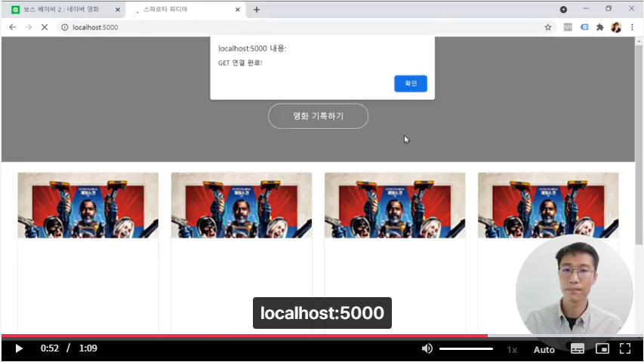Click the 영화 기록하기 button
The height and width of the screenshot is (362, 644).
click(x=318, y=116)
